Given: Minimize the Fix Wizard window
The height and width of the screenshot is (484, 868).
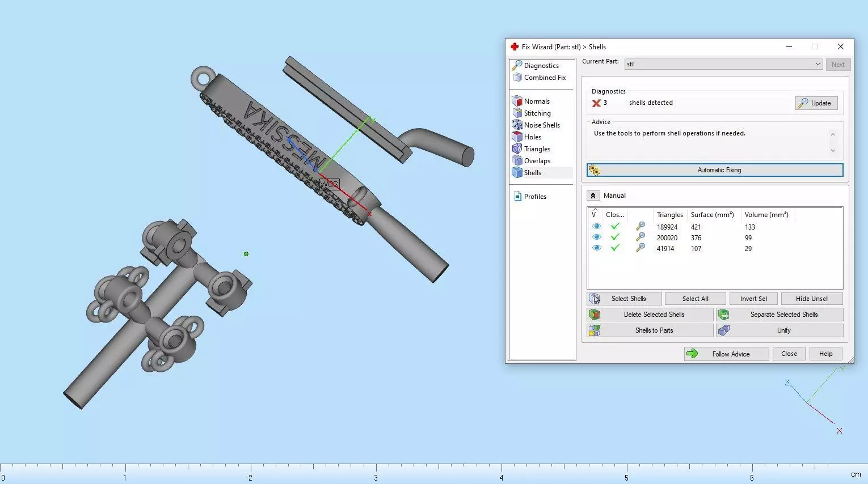Looking at the screenshot, I should [x=789, y=47].
